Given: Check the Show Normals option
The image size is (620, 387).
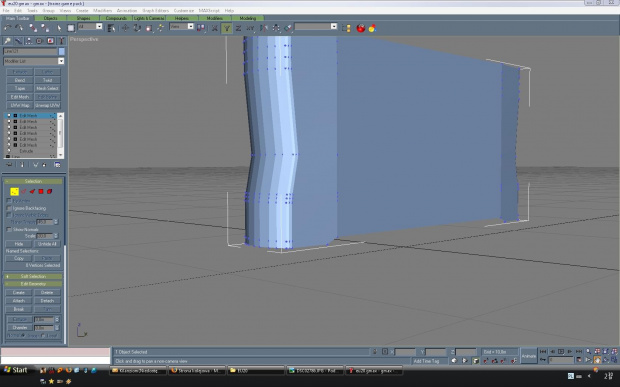Looking at the screenshot, I should click(9, 229).
